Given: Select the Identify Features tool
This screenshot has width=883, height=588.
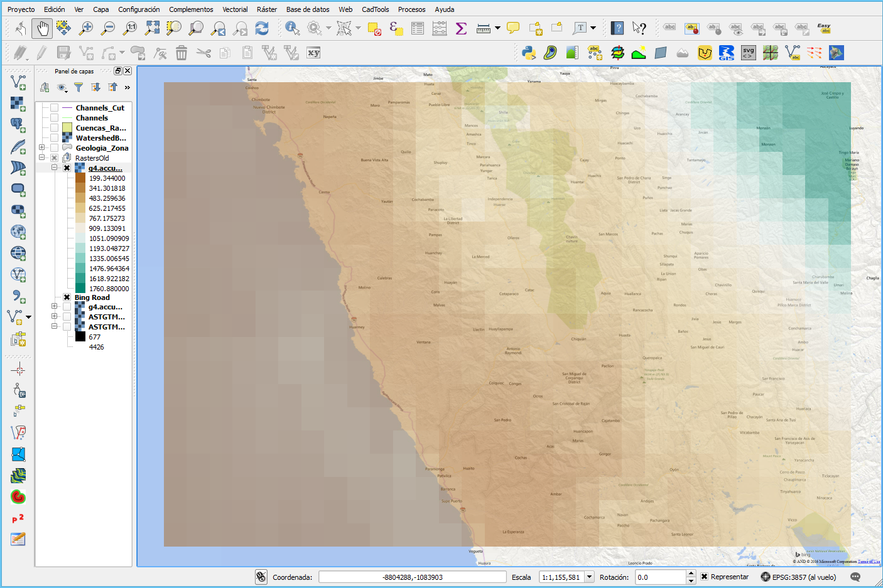Looking at the screenshot, I should click(292, 28).
